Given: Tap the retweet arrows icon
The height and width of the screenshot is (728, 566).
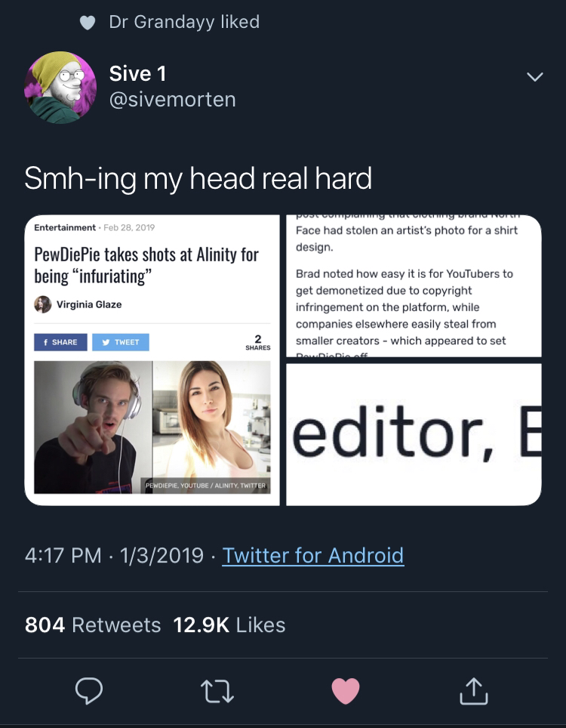Looking at the screenshot, I should coord(217,691).
